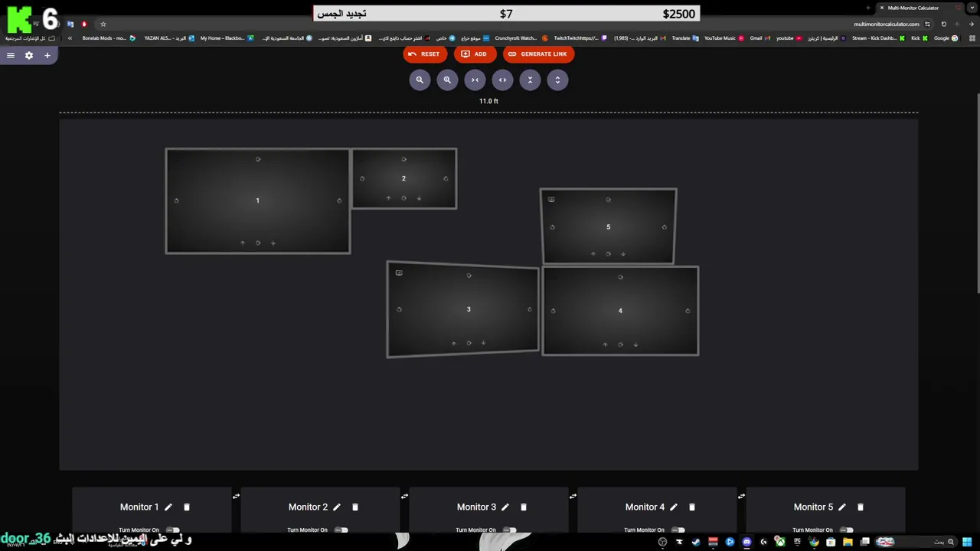Click the up arrow on monitor 2
Screen dimensions: 980x551
click(x=388, y=198)
